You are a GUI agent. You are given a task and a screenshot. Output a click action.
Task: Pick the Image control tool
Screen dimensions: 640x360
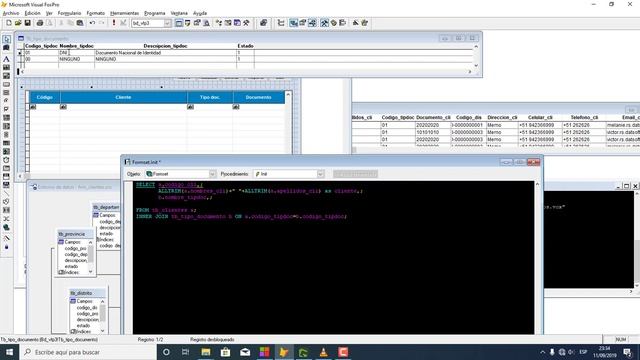click(x=7, y=151)
